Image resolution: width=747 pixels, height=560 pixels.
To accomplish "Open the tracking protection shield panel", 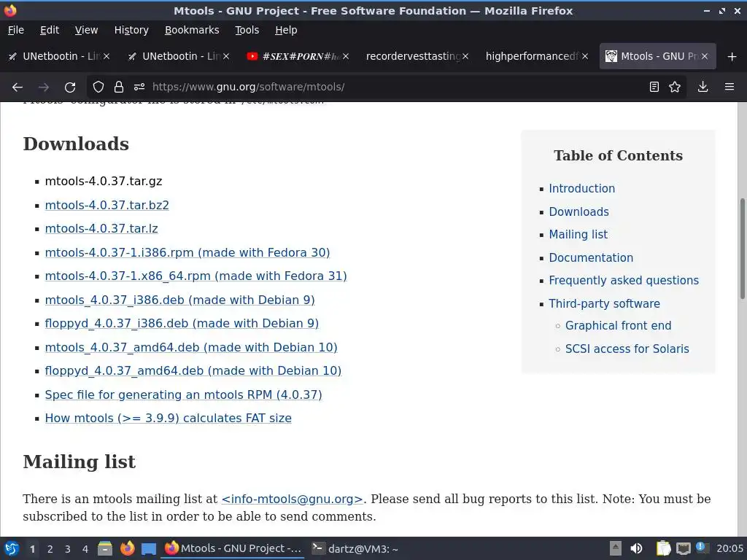I will [x=98, y=87].
